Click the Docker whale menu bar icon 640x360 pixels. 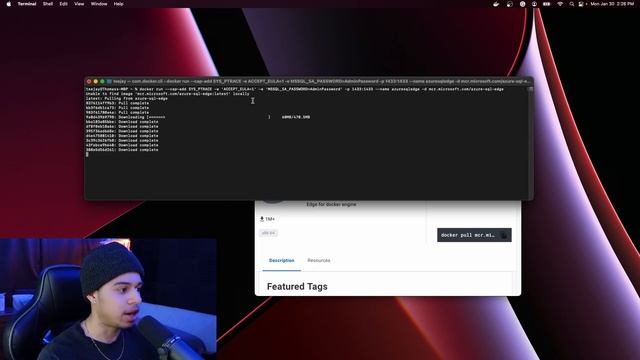pyautogui.click(x=496, y=4)
